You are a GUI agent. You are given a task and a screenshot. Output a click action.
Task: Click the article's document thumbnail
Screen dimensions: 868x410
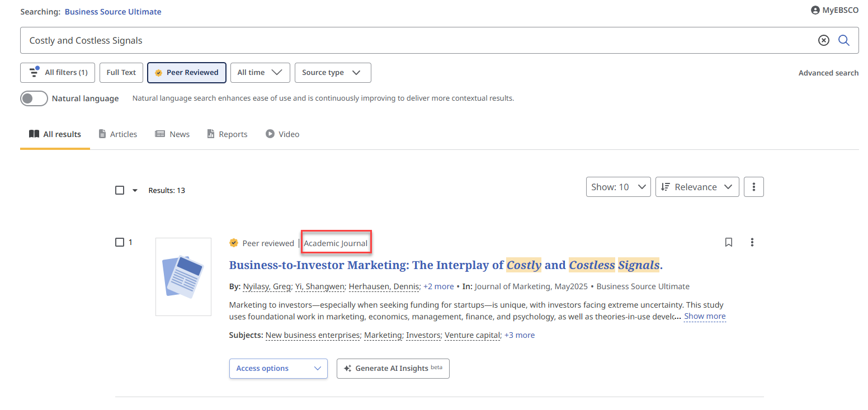(183, 276)
